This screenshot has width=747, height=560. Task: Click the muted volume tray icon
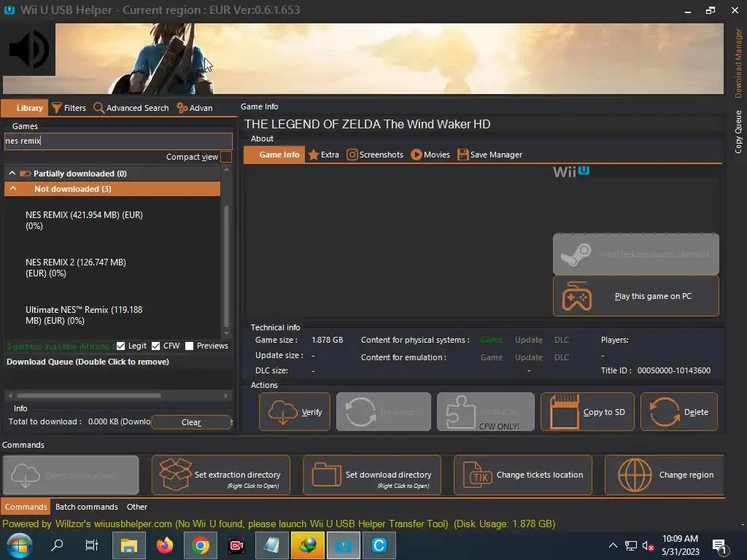click(x=648, y=545)
